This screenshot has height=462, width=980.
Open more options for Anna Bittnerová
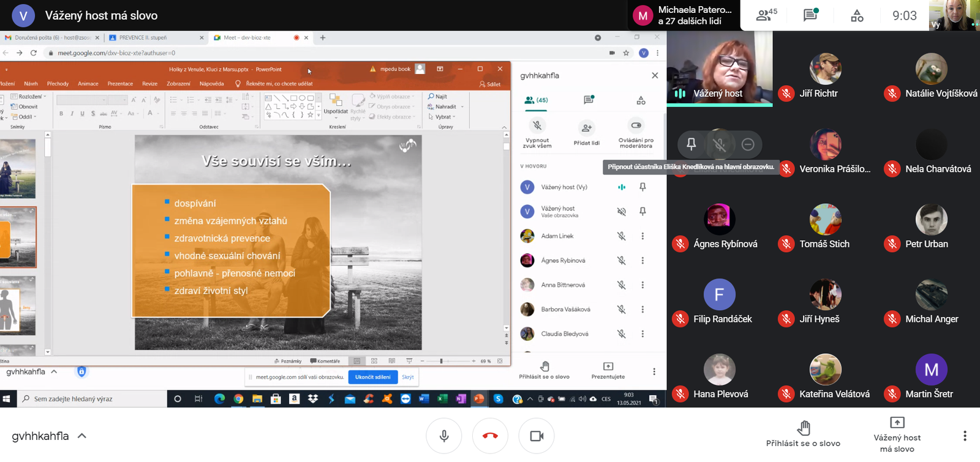(x=643, y=285)
